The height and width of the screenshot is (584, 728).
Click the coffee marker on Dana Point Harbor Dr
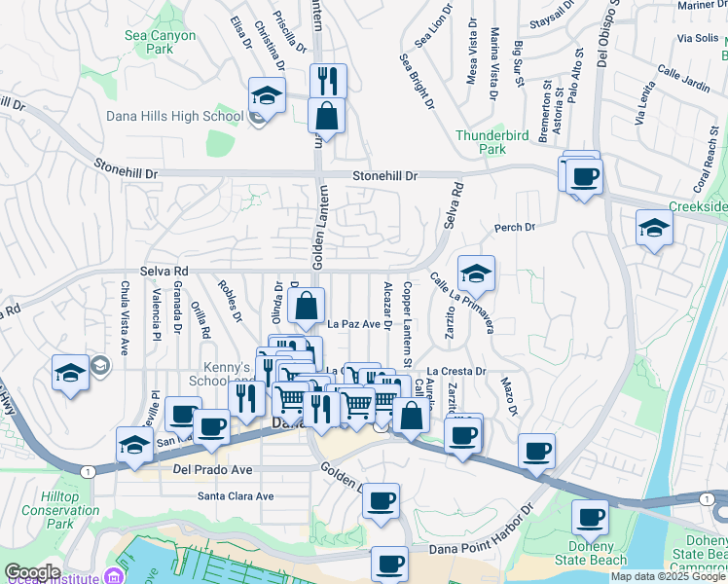pos(390,564)
